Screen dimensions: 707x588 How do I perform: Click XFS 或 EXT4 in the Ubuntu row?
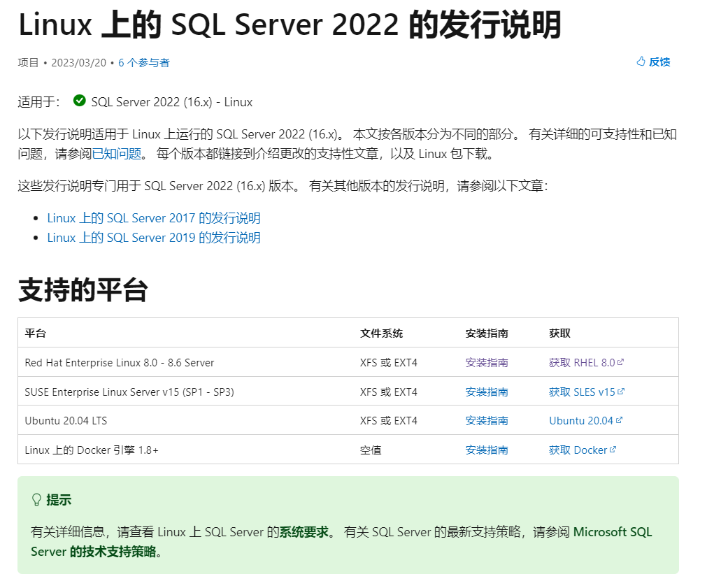point(389,421)
